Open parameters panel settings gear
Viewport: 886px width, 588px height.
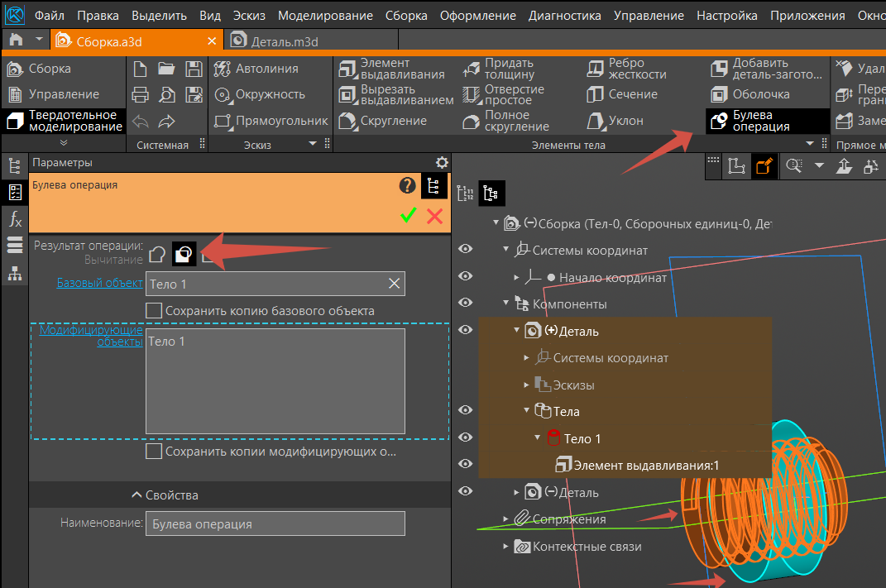pyautogui.click(x=442, y=163)
